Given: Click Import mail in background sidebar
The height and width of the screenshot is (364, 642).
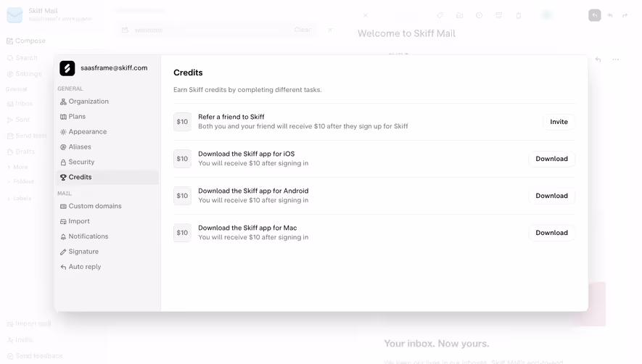Looking at the screenshot, I should pyautogui.click(x=29, y=323).
